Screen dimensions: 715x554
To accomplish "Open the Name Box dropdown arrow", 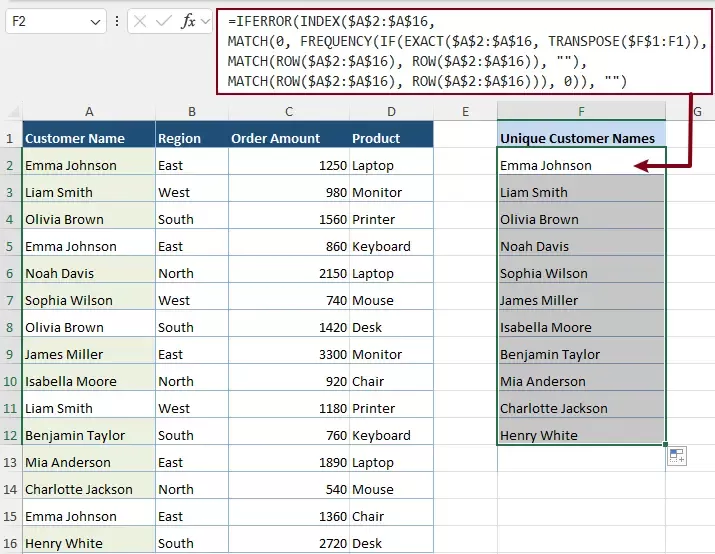I will click(95, 21).
